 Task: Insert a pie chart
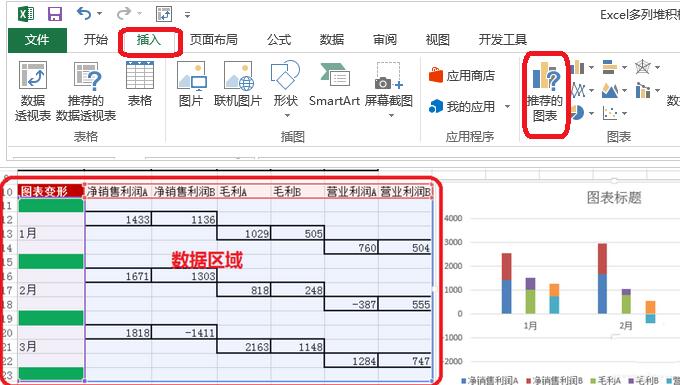tap(578, 113)
